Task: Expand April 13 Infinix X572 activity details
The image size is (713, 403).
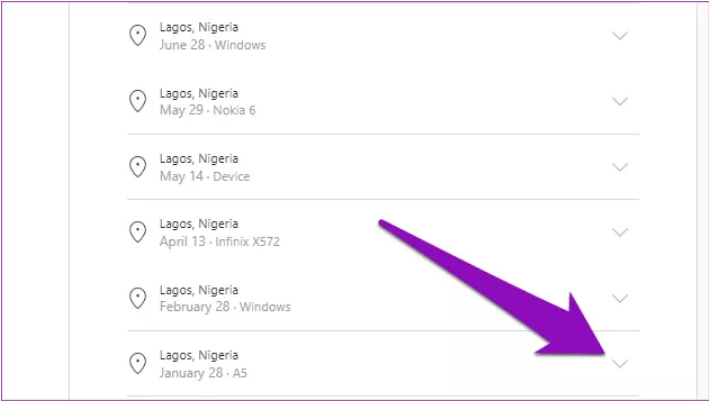Action: coord(620,232)
